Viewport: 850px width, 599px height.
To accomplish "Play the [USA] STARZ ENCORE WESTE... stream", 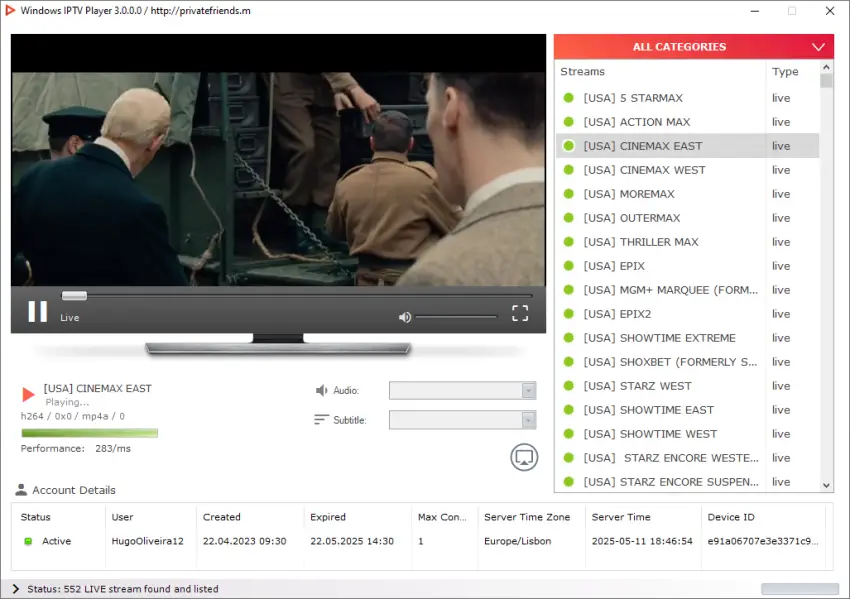I will point(687,458).
